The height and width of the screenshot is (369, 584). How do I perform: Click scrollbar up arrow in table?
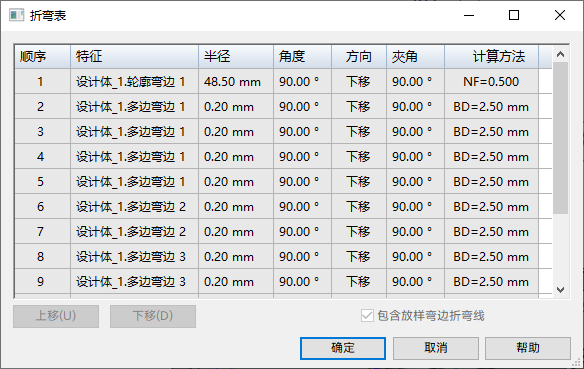(x=561, y=54)
